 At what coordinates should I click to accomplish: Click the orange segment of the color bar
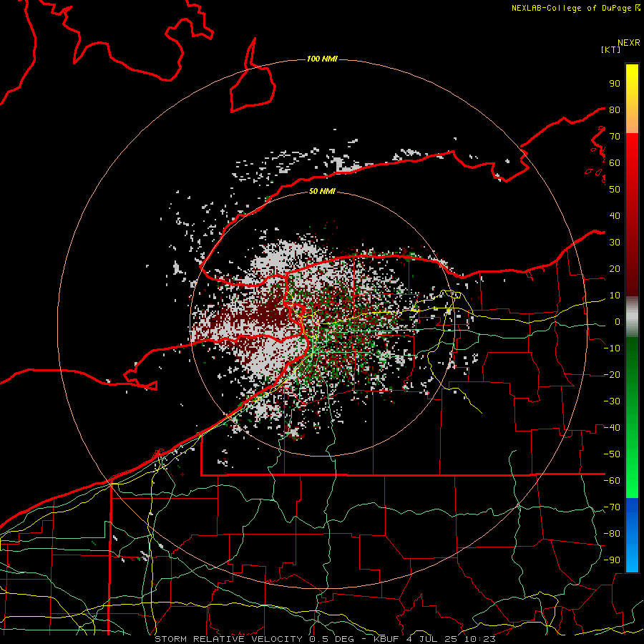tap(632, 121)
